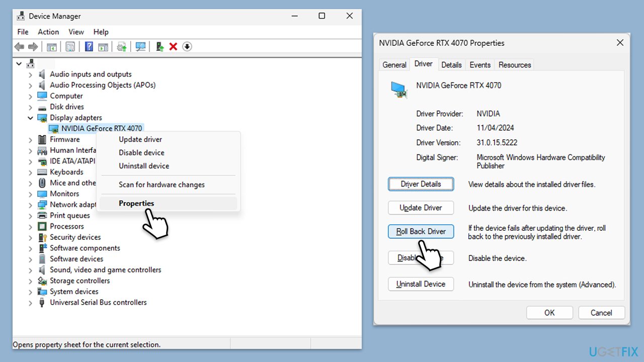Click Cancel in the Properties dialog

click(601, 313)
